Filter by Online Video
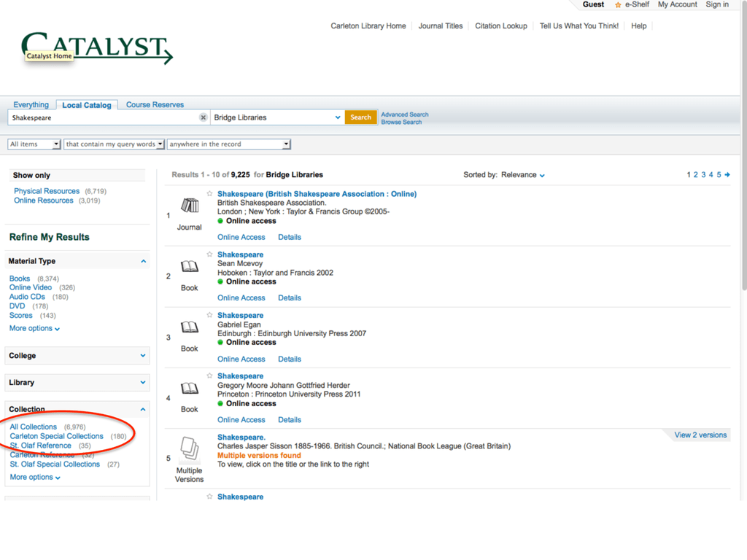 pos(31,287)
